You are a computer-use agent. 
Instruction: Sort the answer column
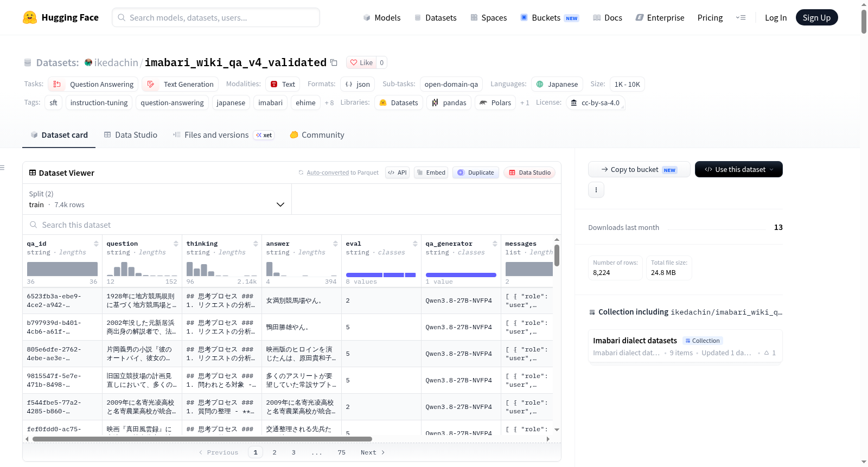click(335, 244)
